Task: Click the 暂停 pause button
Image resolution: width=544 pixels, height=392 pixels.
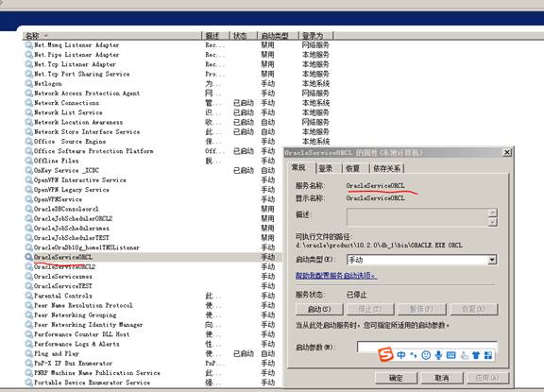Action: (x=421, y=309)
